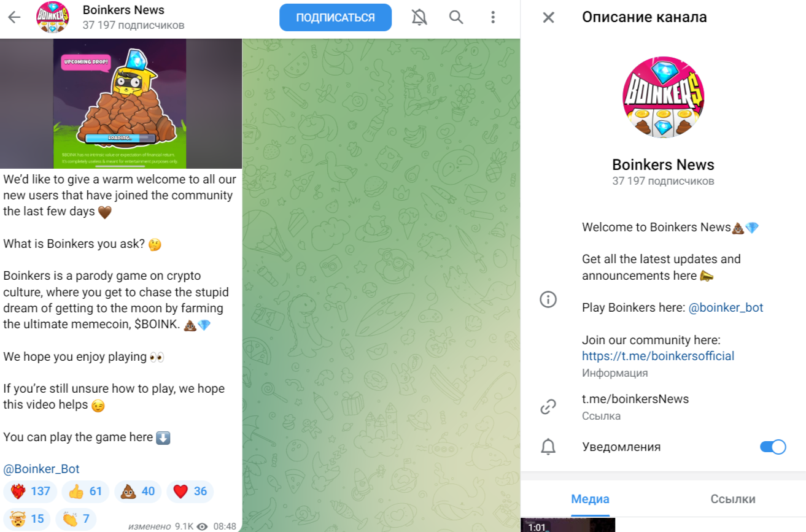Screen dimensions: 806x532
Task: Add the thumbs-up reaction with 61
Action: [85, 492]
